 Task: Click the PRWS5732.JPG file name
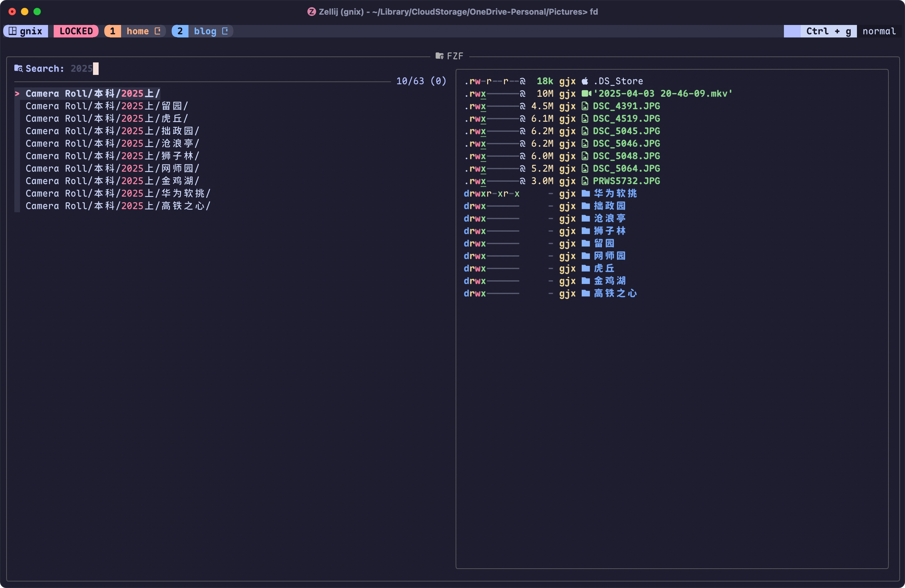tap(626, 181)
